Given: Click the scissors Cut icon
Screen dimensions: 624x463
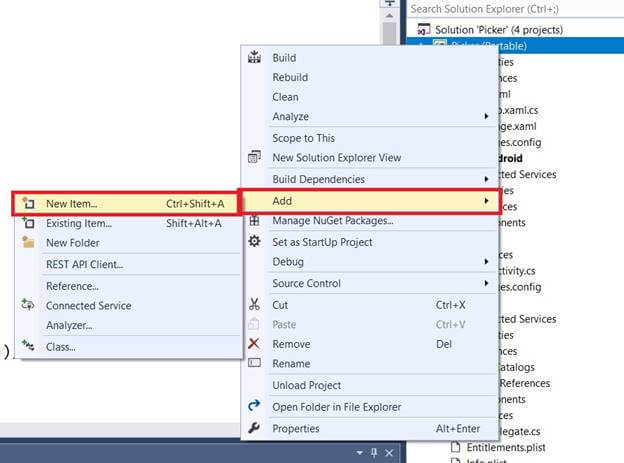Looking at the screenshot, I should click(x=254, y=305).
